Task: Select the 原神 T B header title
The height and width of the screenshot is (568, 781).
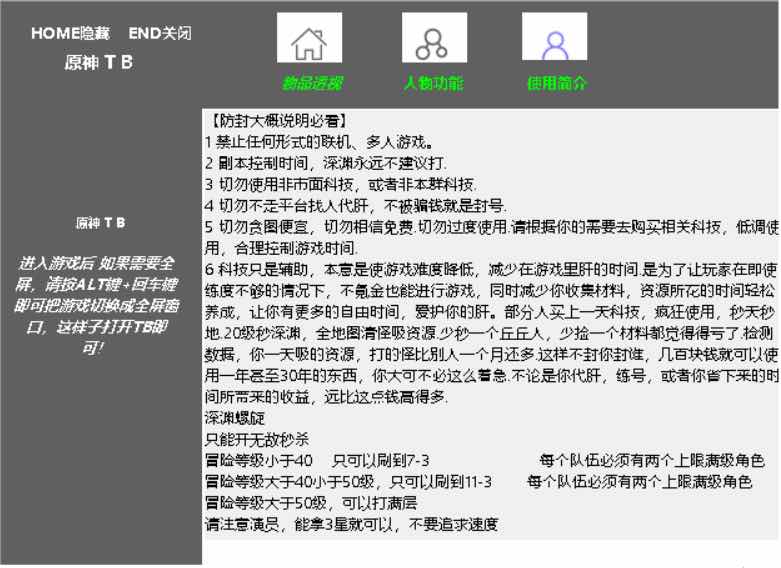Action: pyautogui.click(x=99, y=62)
